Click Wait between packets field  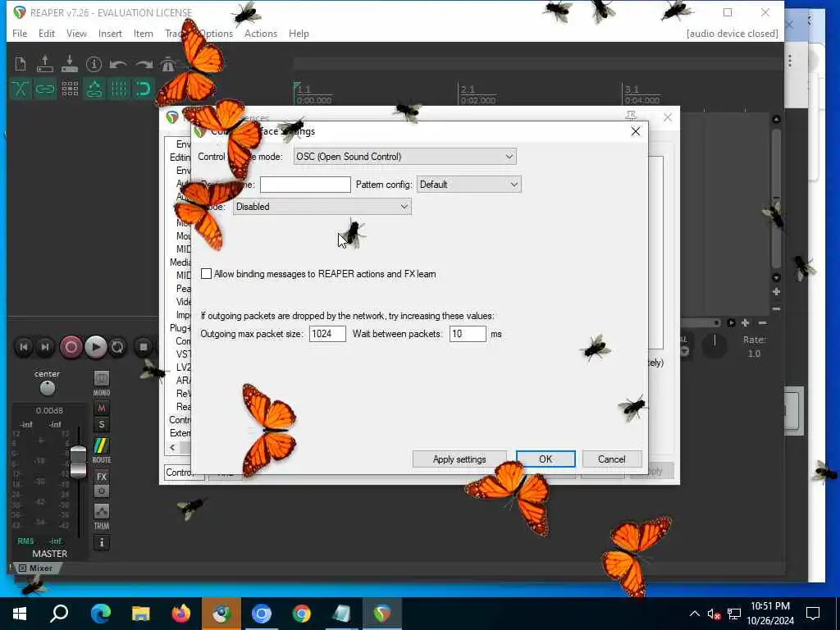point(468,334)
